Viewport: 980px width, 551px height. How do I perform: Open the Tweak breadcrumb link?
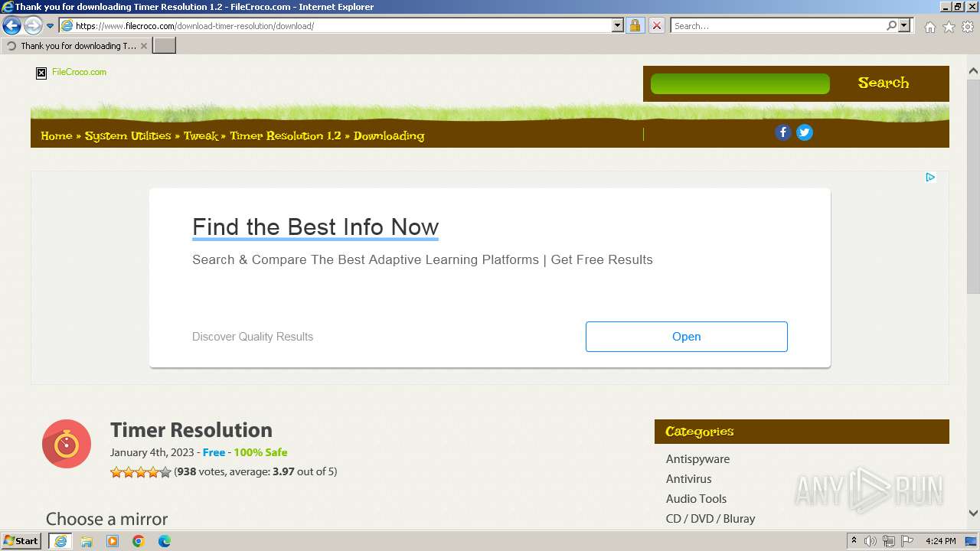201,135
